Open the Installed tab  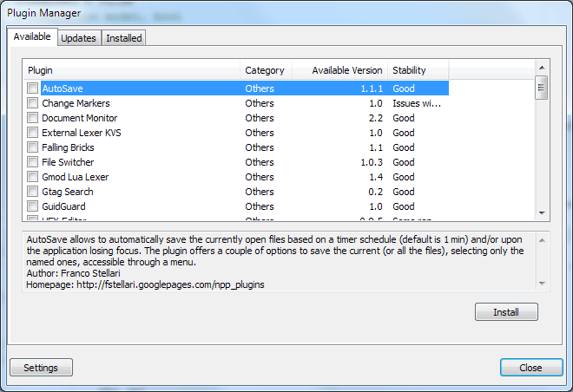pos(124,38)
